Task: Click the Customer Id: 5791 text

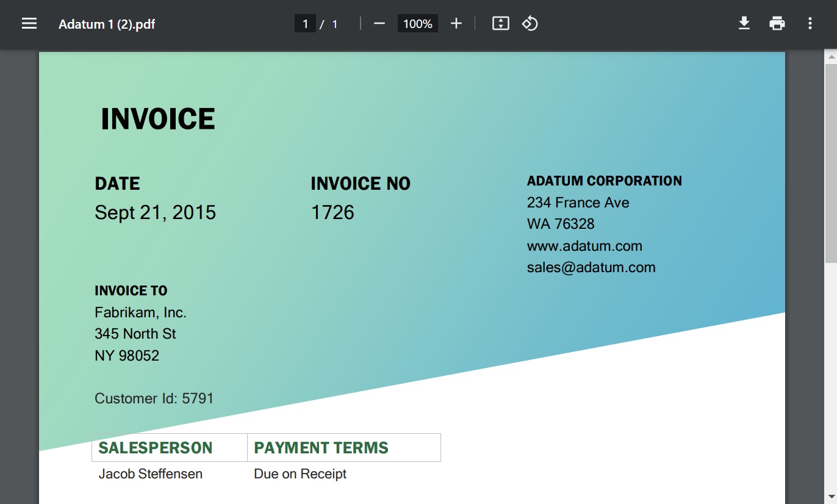Action: pos(154,398)
